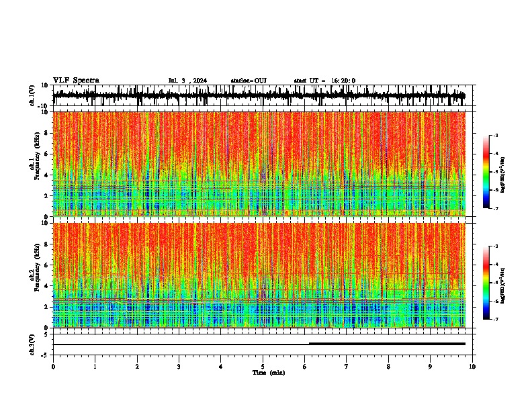Viewport: 532px width, 411px height.
Task: Click time-axis tick label "7"
Action: click(347, 367)
